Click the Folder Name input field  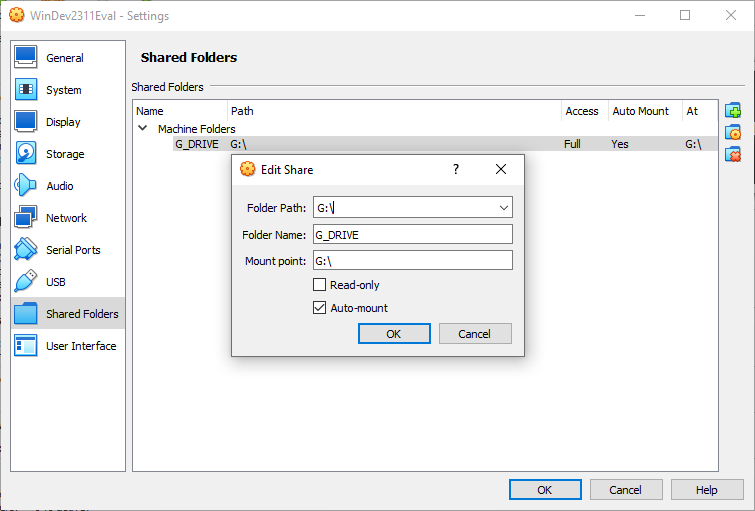click(413, 235)
